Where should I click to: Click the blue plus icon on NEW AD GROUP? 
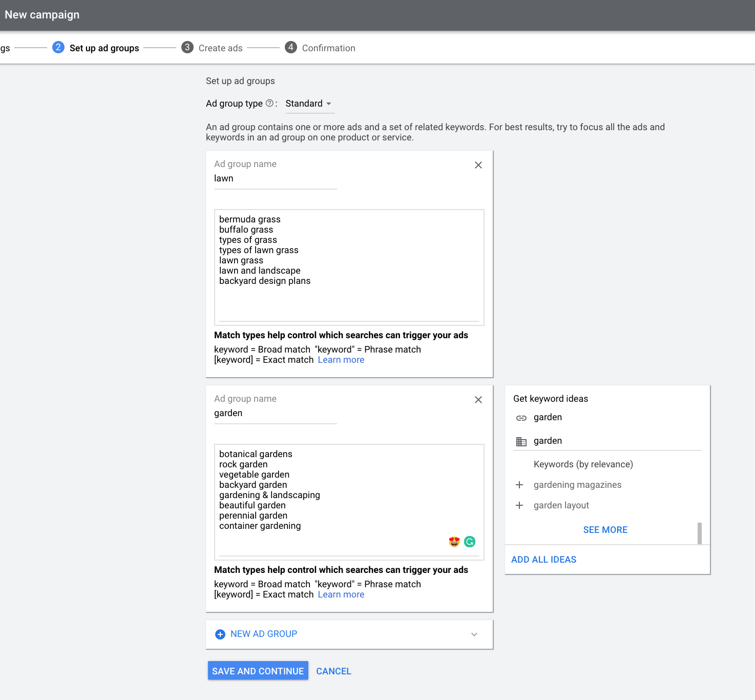click(220, 634)
